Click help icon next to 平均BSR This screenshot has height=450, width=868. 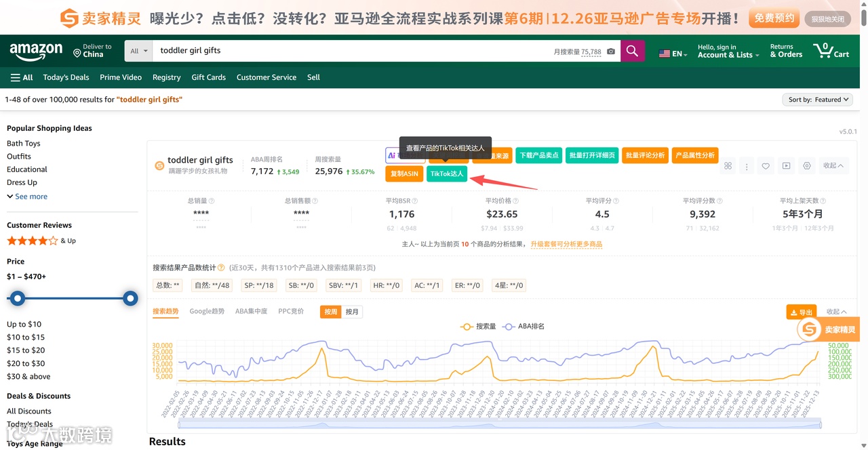click(x=416, y=201)
